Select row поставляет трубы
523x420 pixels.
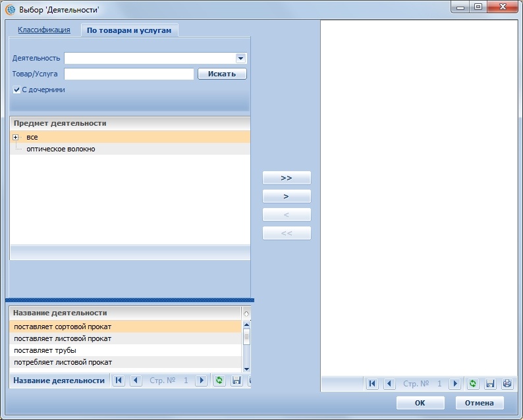click(x=125, y=350)
